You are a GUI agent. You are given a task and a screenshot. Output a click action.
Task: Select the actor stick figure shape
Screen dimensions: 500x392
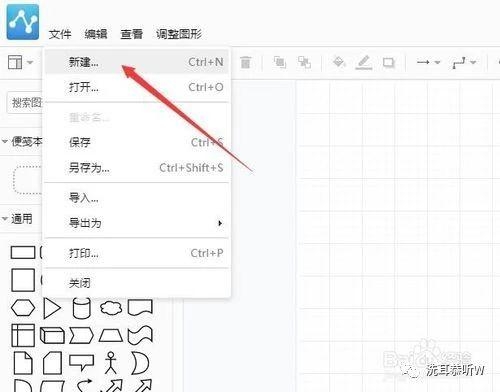click(111, 362)
